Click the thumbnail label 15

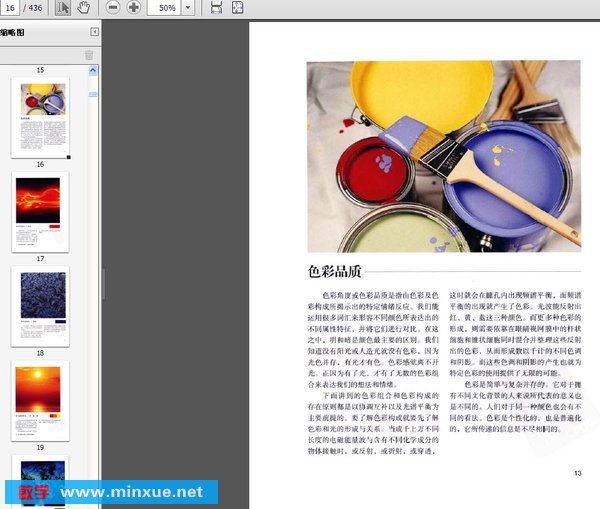(x=40, y=70)
